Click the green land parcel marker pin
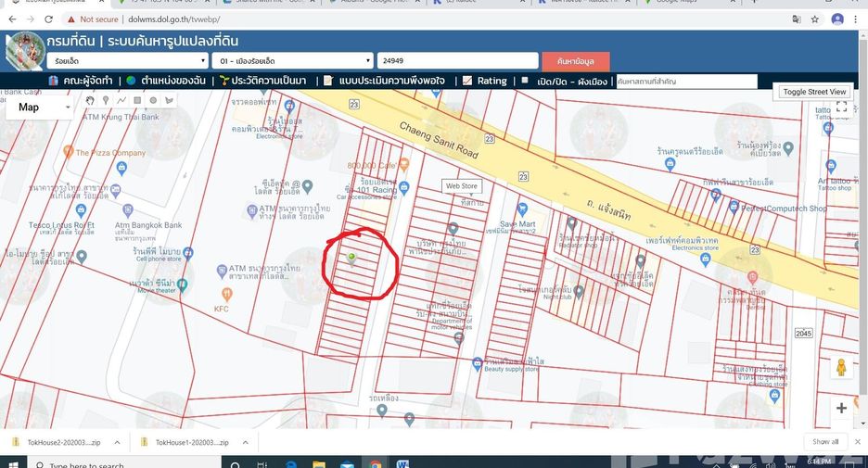 (351, 259)
